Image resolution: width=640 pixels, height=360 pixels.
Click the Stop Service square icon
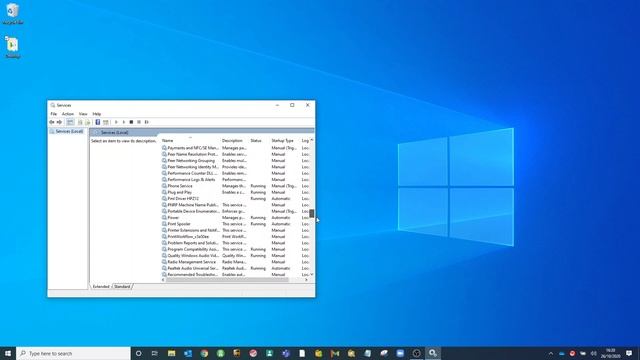point(131,122)
